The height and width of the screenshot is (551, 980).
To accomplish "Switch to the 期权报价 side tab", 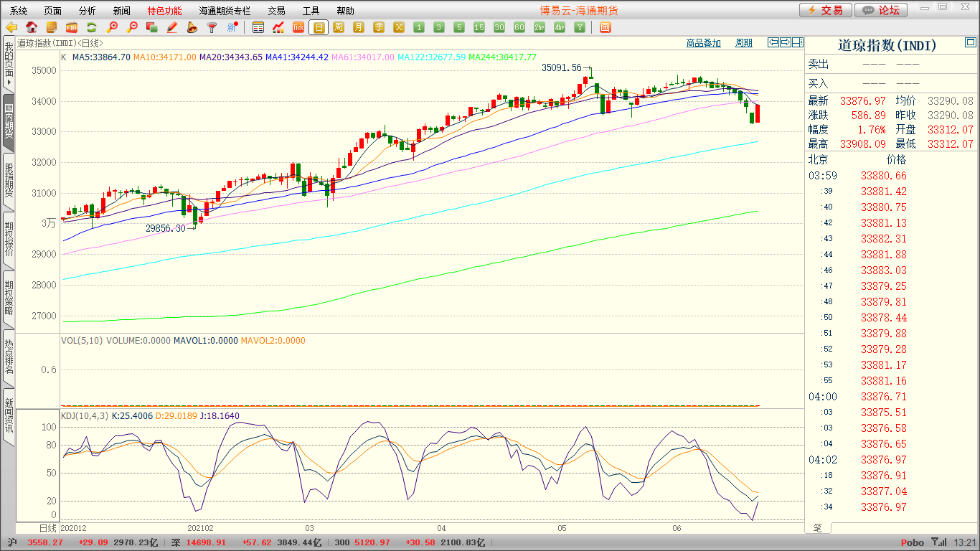I will coord(9,240).
